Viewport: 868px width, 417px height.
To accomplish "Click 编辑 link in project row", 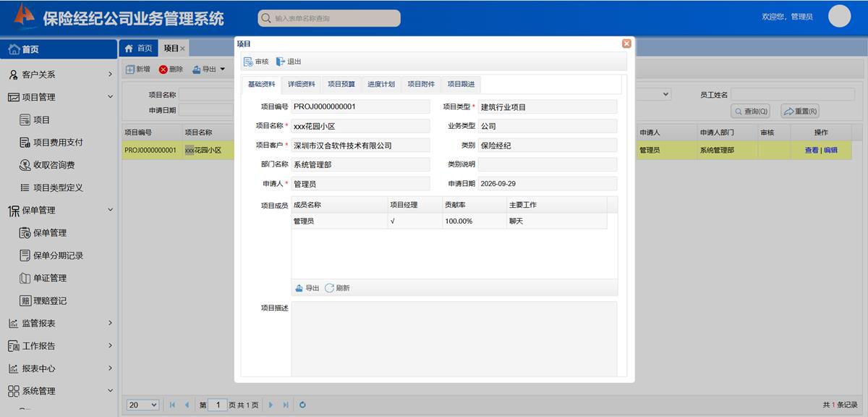I will (x=830, y=151).
